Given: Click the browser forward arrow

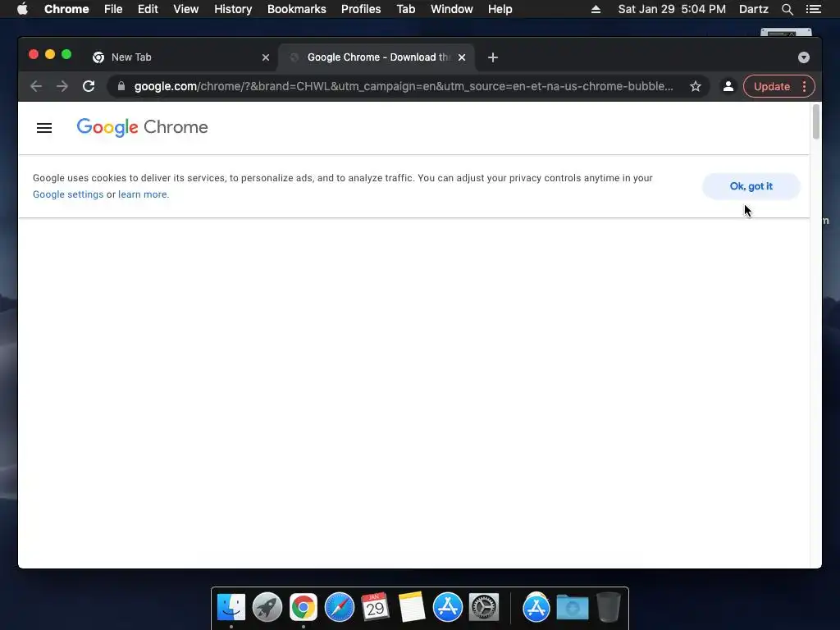Looking at the screenshot, I should (x=62, y=86).
